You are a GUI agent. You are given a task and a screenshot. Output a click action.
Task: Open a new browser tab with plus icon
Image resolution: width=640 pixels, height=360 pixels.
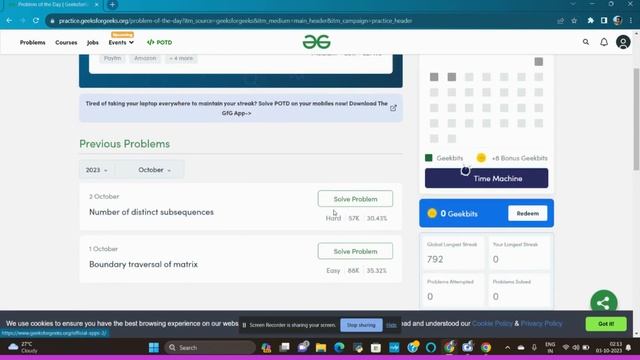tap(112, 5)
